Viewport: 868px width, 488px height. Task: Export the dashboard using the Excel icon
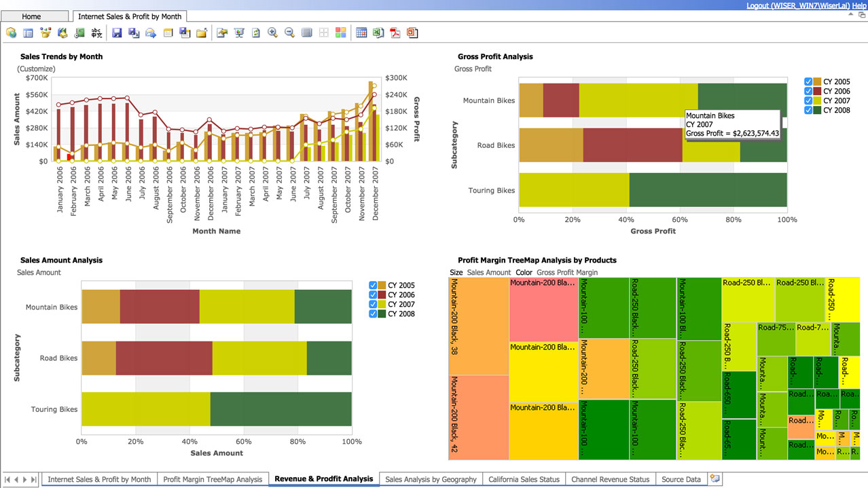click(378, 32)
